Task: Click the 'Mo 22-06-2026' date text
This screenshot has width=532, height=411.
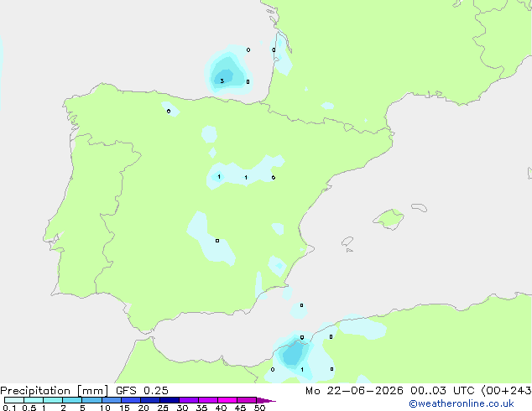Action: pyautogui.click(x=354, y=391)
